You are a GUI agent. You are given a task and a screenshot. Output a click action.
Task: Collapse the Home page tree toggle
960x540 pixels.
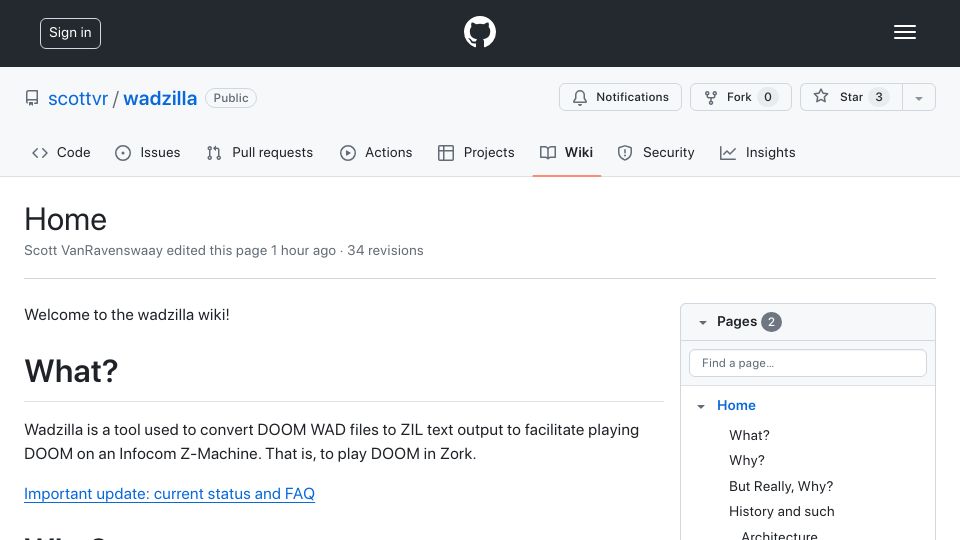click(701, 406)
